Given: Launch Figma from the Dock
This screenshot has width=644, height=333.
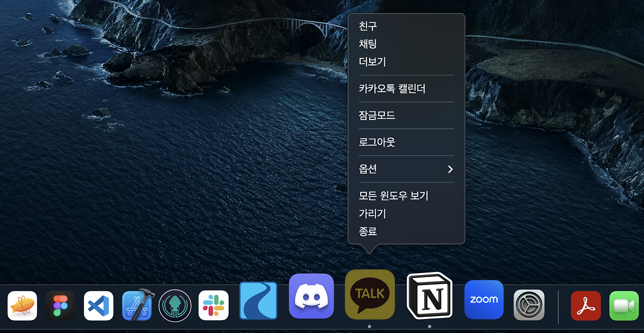Looking at the screenshot, I should coord(60,306).
